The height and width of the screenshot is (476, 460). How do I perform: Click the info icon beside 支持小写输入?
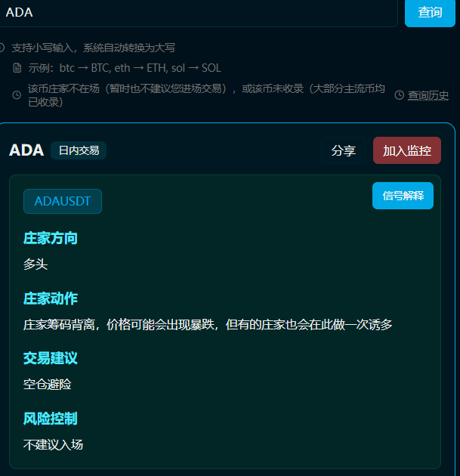click(2, 48)
